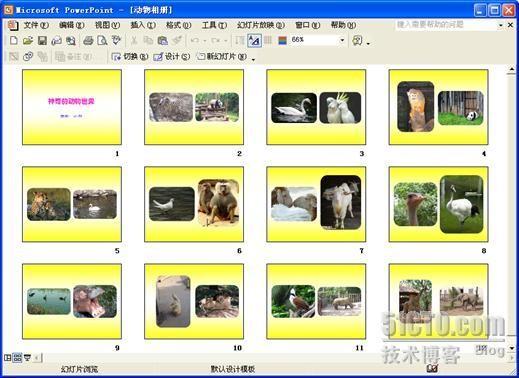Click the Redo arrow icon

click(x=216, y=40)
